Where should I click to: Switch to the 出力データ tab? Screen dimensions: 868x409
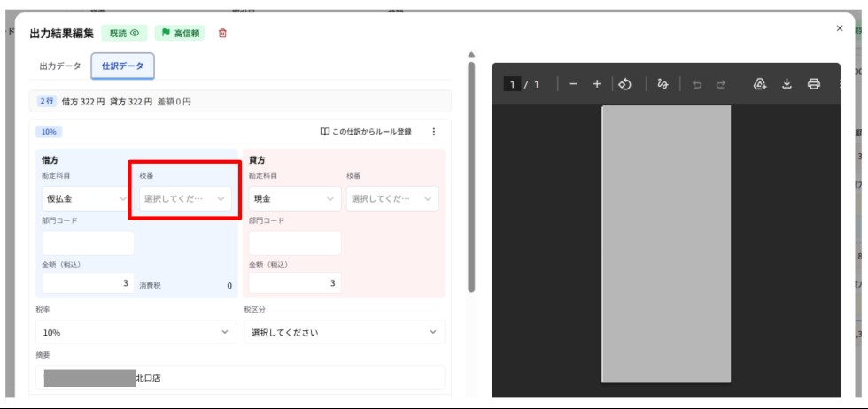tap(60, 66)
